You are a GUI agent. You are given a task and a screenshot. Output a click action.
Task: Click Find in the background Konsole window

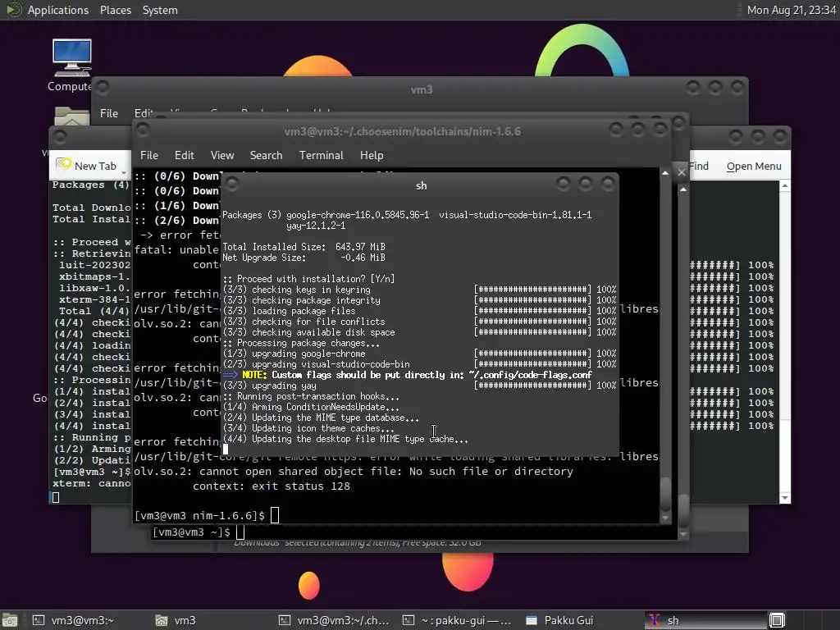(699, 166)
